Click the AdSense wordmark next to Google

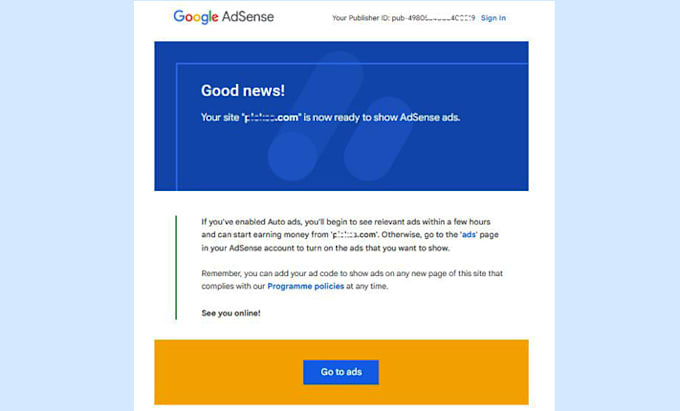(x=248, y=17)
